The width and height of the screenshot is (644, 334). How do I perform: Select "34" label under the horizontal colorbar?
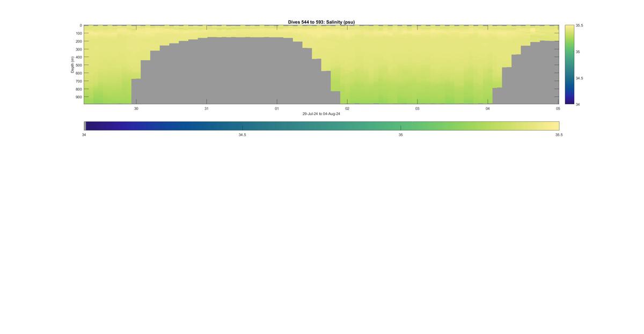(x=84, y=135)
